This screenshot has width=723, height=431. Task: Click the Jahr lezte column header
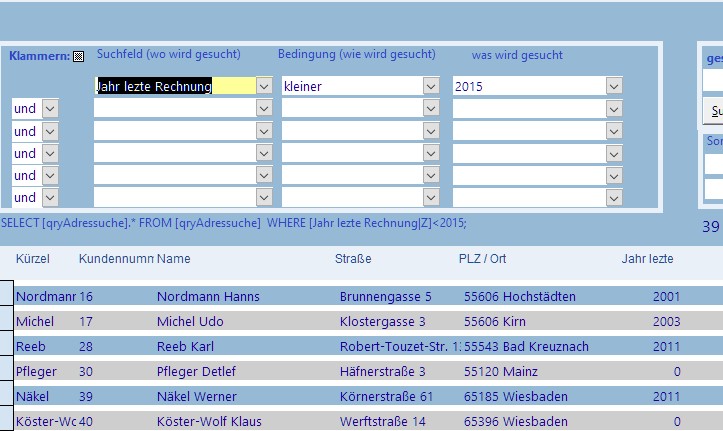point(647,259)
